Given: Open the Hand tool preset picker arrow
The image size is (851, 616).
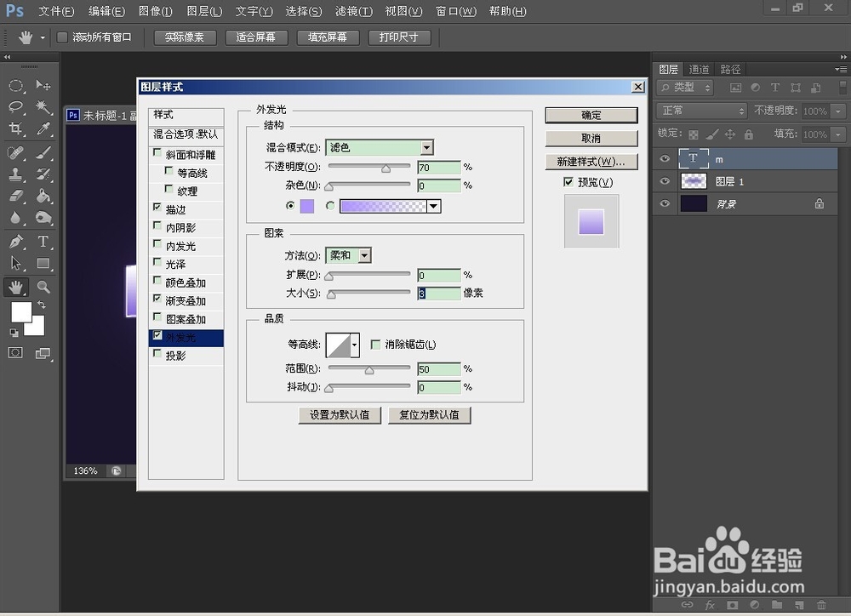Looking at the screenshot, I should click(43, 37).
